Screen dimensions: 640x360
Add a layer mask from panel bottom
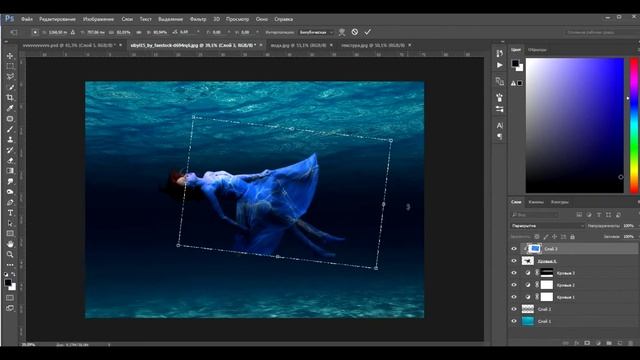point(587,343)
